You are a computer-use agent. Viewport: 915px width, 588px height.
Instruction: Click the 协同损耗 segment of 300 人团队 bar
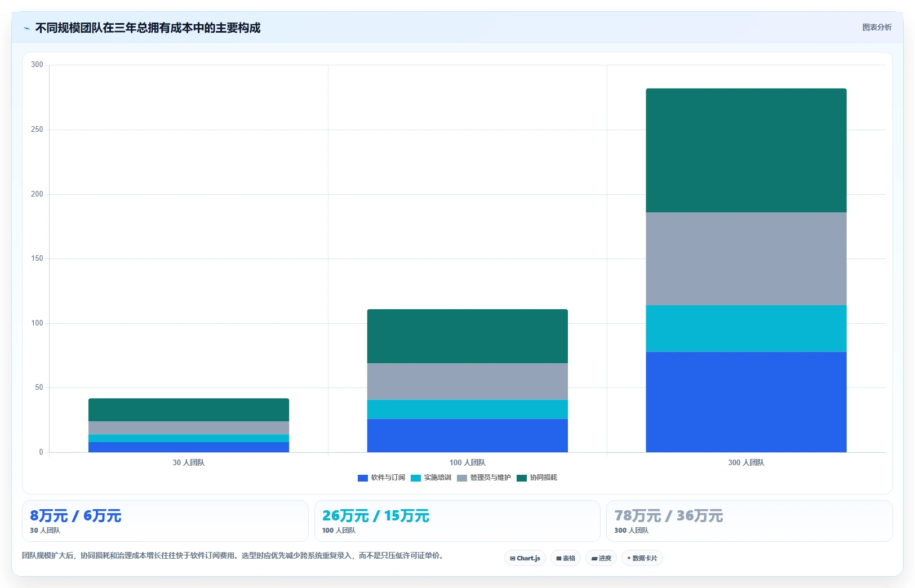(746, 150)
